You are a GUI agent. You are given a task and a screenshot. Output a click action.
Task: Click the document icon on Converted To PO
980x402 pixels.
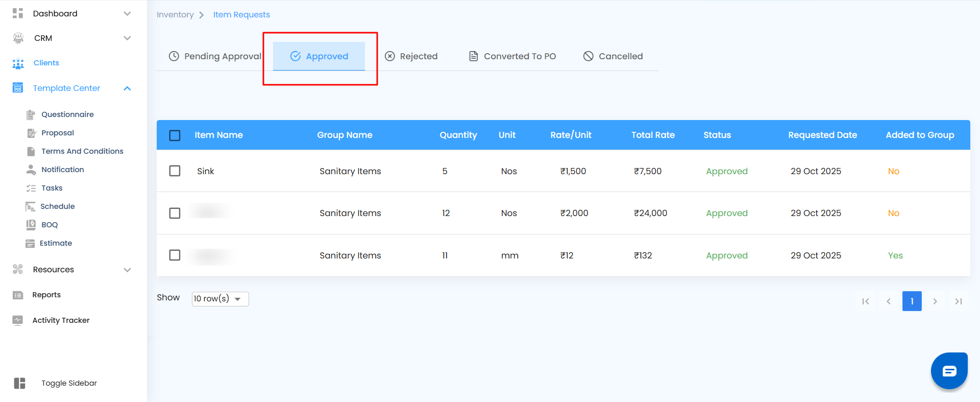tap(474, 56)
